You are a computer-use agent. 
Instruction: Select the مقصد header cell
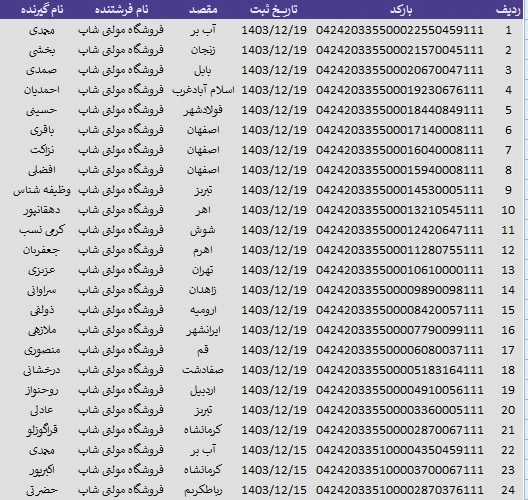click(x=203, y=10)
